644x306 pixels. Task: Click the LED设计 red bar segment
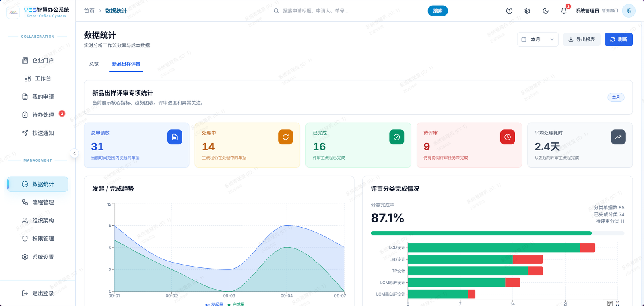[x=528, y=259]
